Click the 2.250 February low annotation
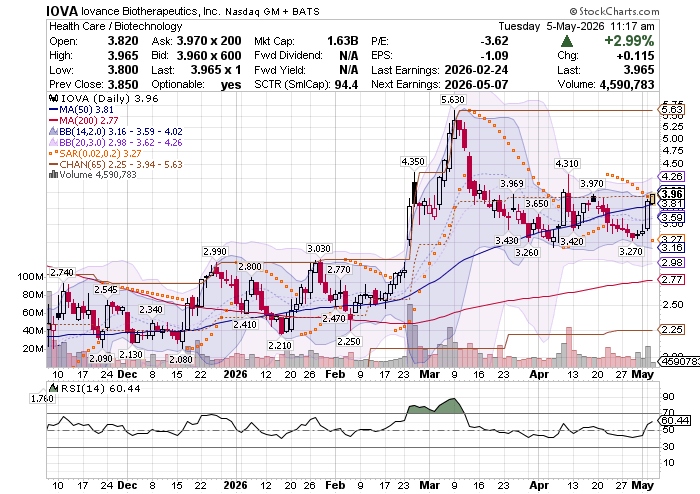This screenshot has width=700, height=494. 348,341
